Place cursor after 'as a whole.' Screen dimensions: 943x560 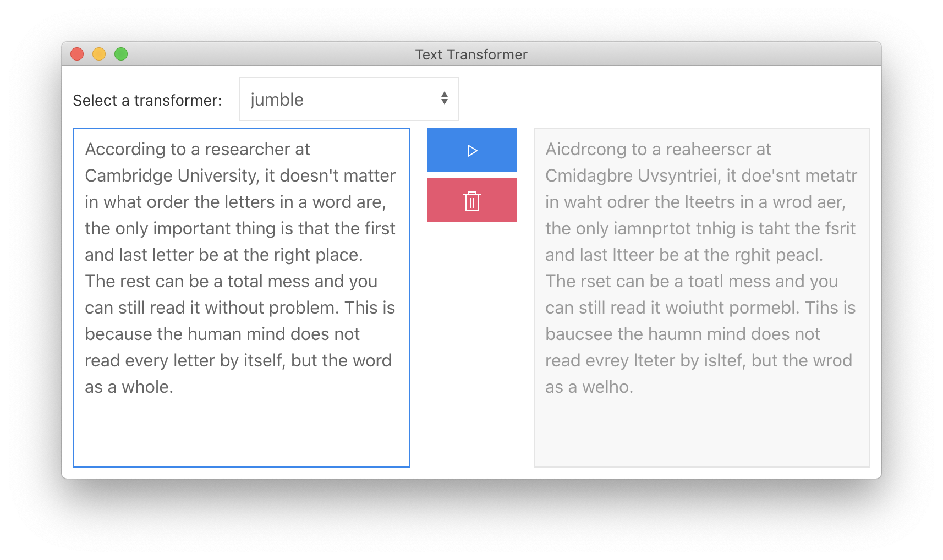(175, 386)
